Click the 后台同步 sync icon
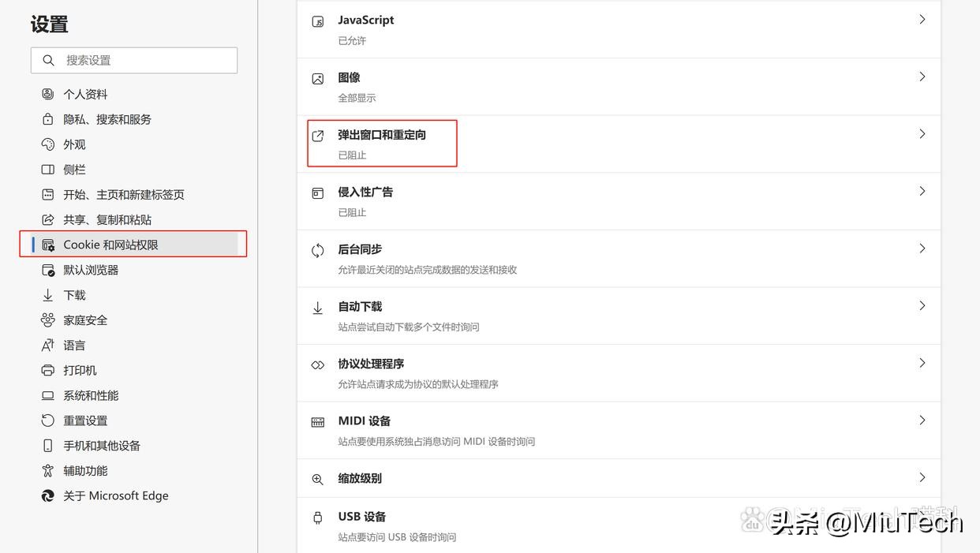This screenshot has height=553, width=980. 318,250
